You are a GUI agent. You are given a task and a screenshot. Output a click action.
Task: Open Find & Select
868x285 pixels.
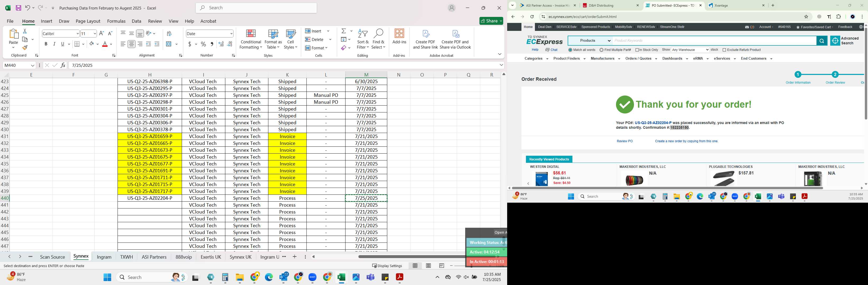point(379,39)
